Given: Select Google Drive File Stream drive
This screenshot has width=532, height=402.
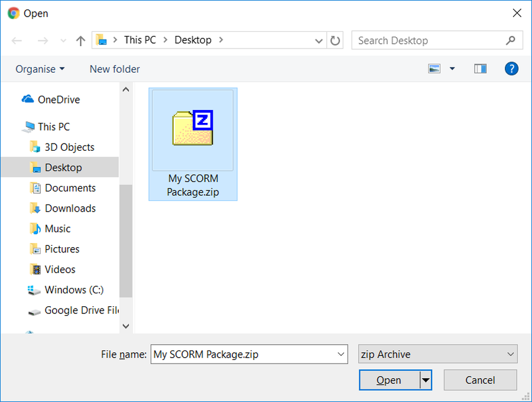Looking at the screenshot, I should coord(82,310).
